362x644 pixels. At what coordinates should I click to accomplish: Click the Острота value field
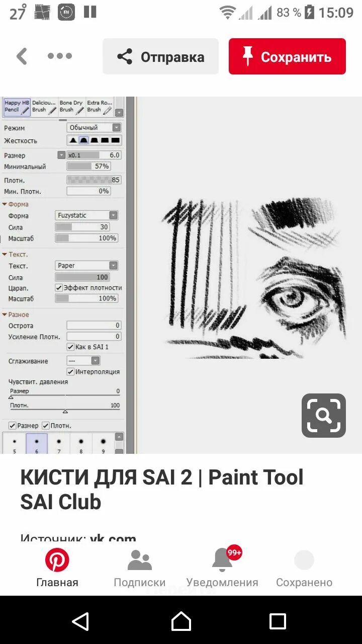94,326
